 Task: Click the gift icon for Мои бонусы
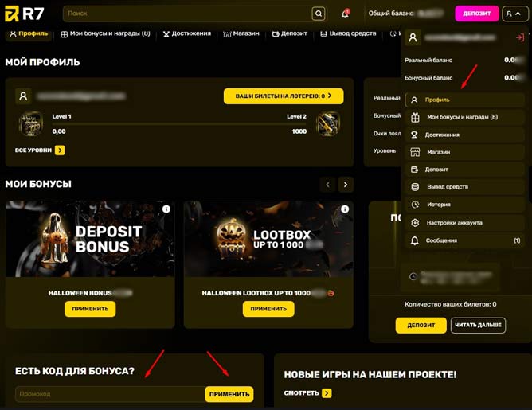coord(415,117)
